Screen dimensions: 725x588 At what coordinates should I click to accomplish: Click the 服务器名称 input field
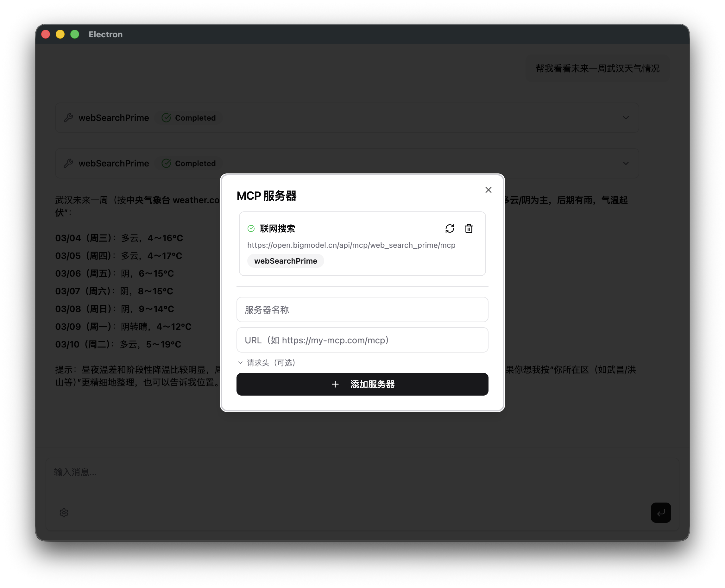coord(362,309)
